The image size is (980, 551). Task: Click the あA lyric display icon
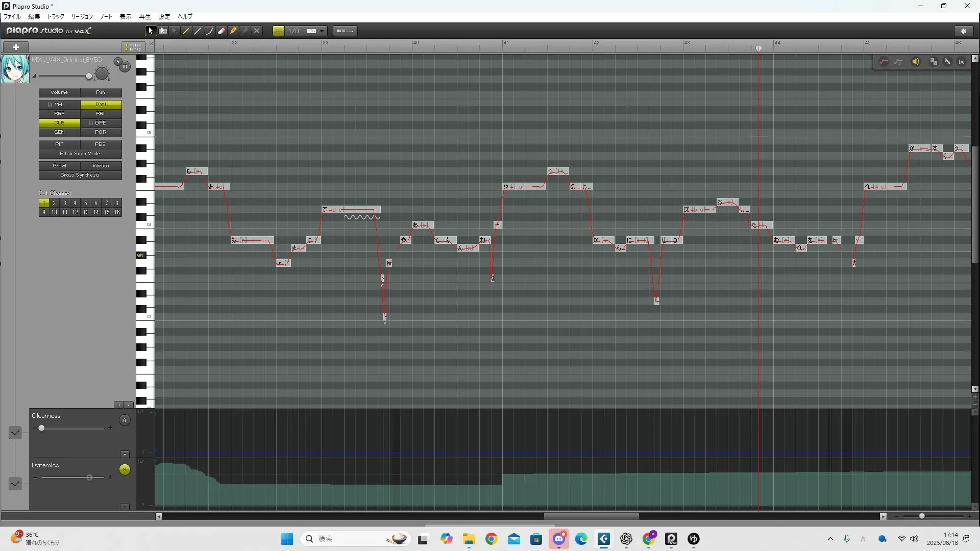(948, 62)
